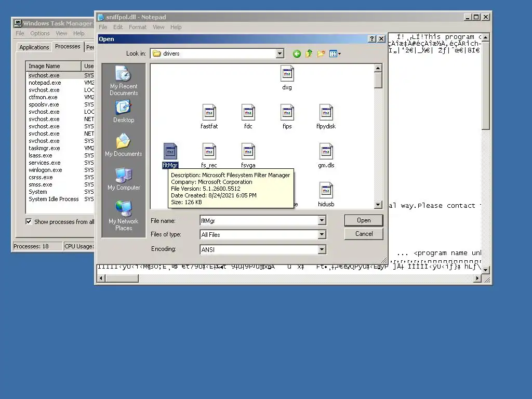
Task: Open Task Manager File menu
Action: 20,33
